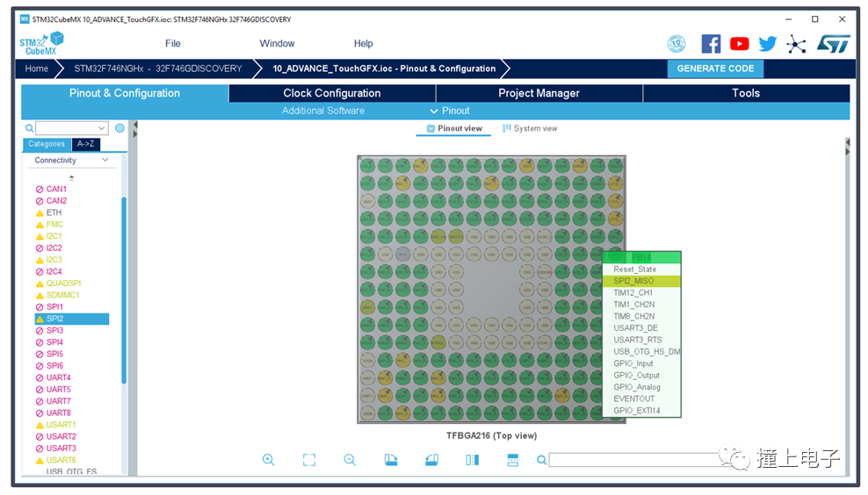Click the pin search input field at bottom
868x495 pixels.
[x=637, y=460]
